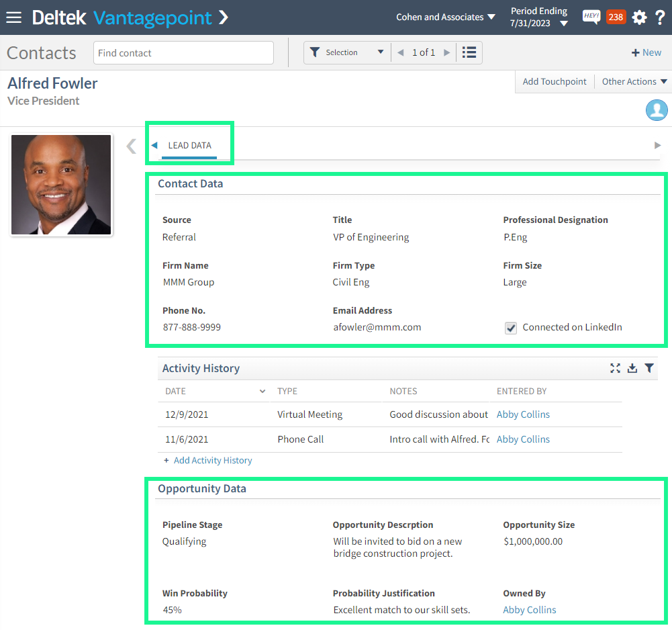Maximize the Activity History grid
Viewport: 672px width, 630px height.
click(x=616, y=368)
